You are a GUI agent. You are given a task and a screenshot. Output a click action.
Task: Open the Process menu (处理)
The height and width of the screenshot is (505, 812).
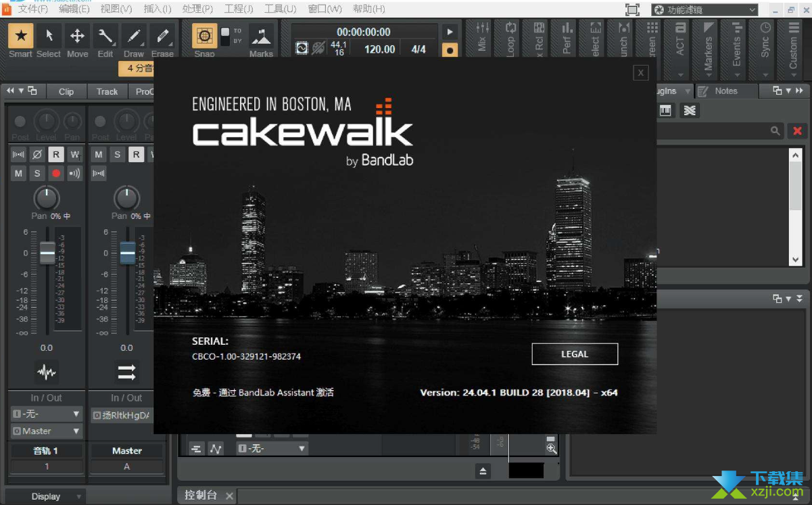[x=197, y=9]
